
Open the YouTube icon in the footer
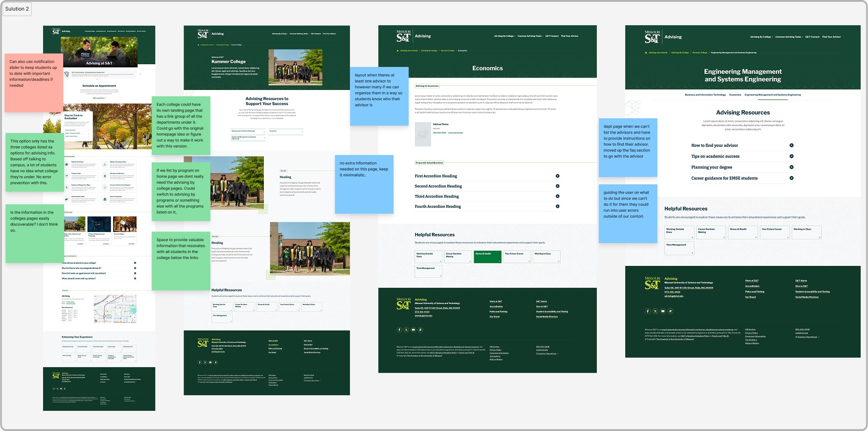click(x=413, y=330)
